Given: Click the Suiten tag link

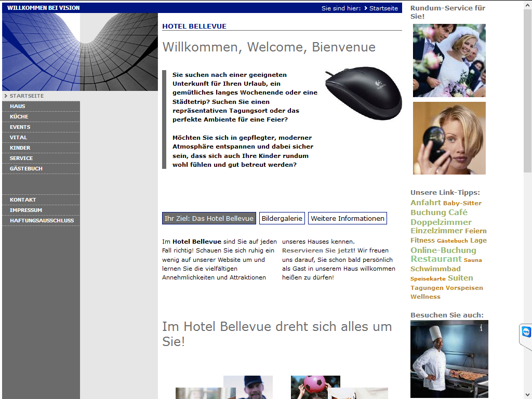Looking at the screenshot, I should coord(460,278).
